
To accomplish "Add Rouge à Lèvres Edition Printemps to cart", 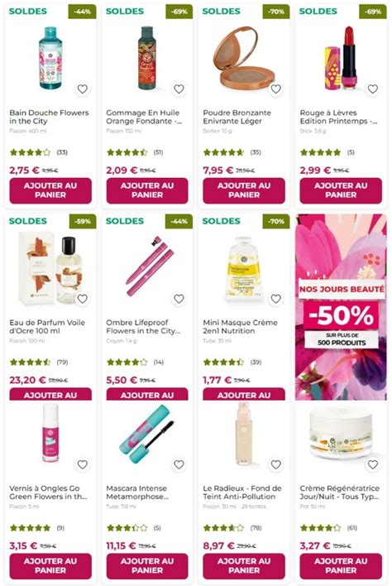I will click(341, 190).
